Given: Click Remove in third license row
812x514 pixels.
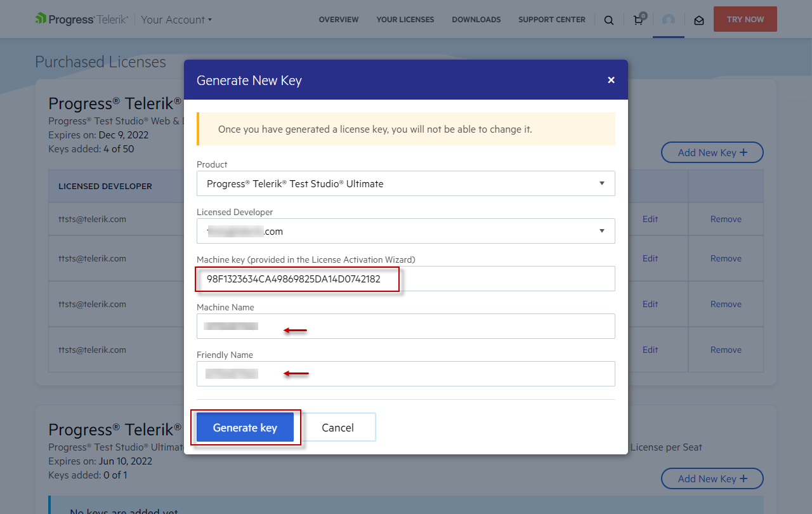Looking at the screenshot, I should tap(726, 304).
